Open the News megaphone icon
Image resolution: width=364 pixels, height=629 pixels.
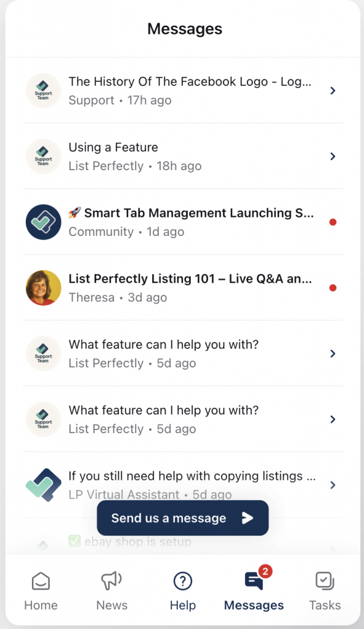(x=112, y=580)
